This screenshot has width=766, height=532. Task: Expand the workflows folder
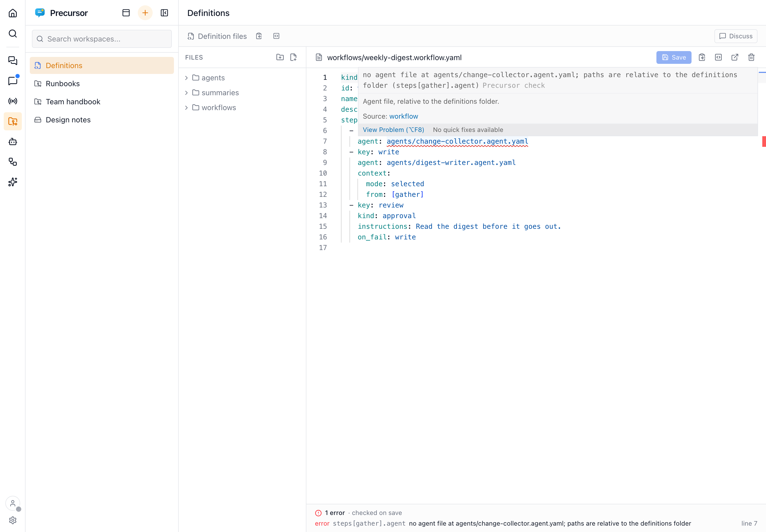242,107
